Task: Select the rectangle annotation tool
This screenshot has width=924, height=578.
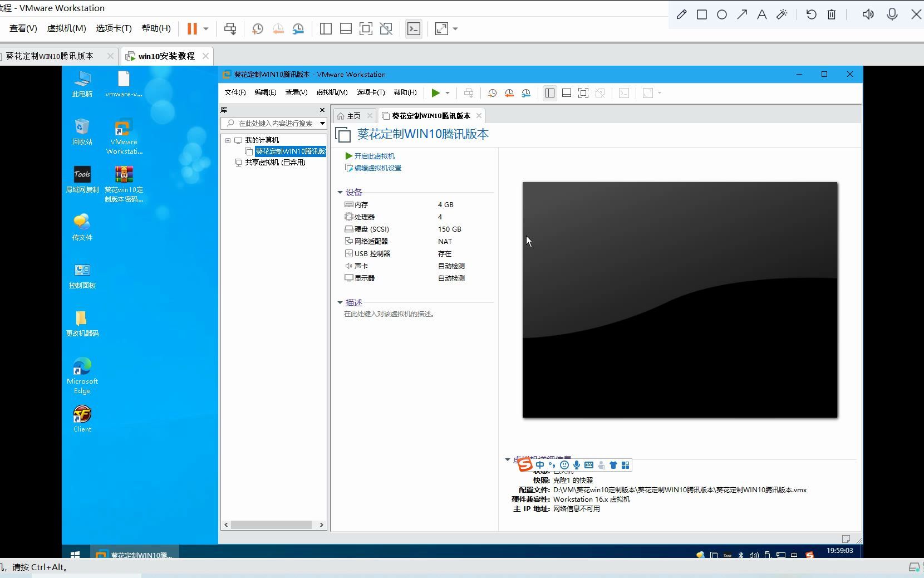Action: coord(702,14)
